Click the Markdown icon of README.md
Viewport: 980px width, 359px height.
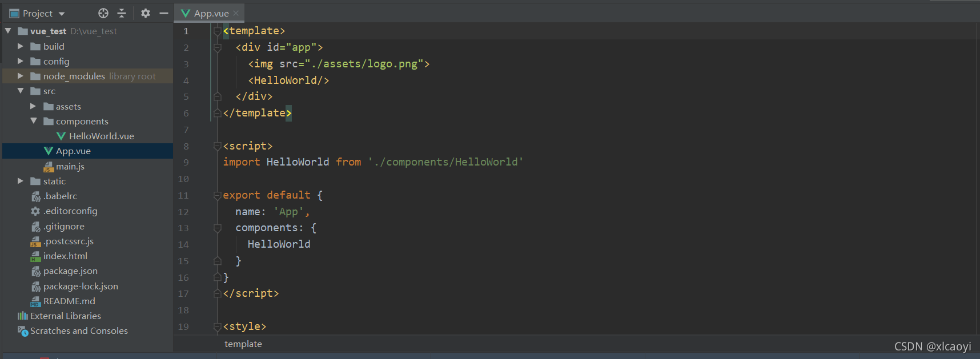(x=35, y=301)
